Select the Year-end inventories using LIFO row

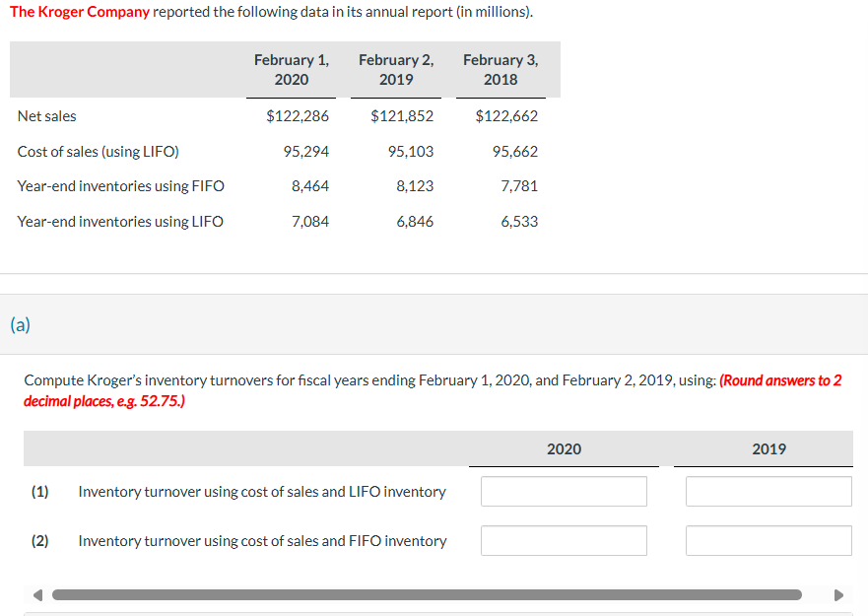(120, 221)
